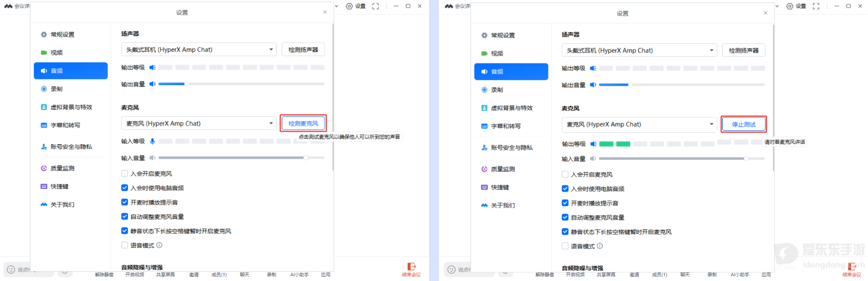868x281 pixels.
Task: Toggle 静音状态下长按空格键 checkbox in right window
Action: click(x=565, y=232)
